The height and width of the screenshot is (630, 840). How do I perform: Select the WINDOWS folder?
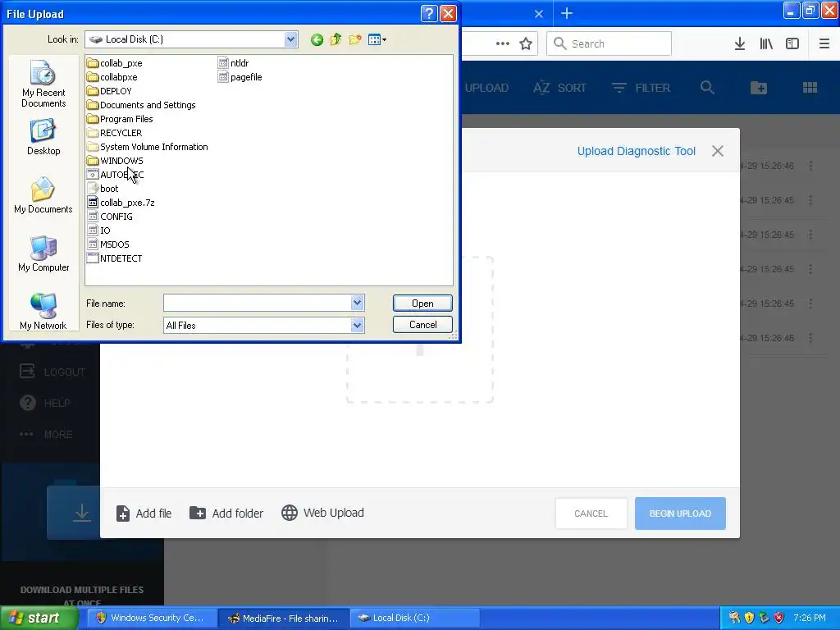tap(115, 161)
